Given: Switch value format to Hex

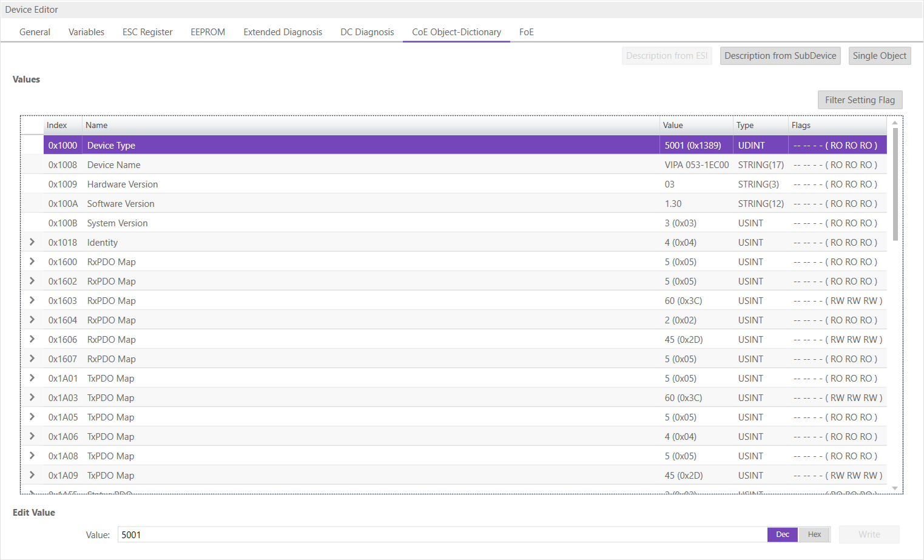Looking at the screenshot, I should tap(814, 535).
